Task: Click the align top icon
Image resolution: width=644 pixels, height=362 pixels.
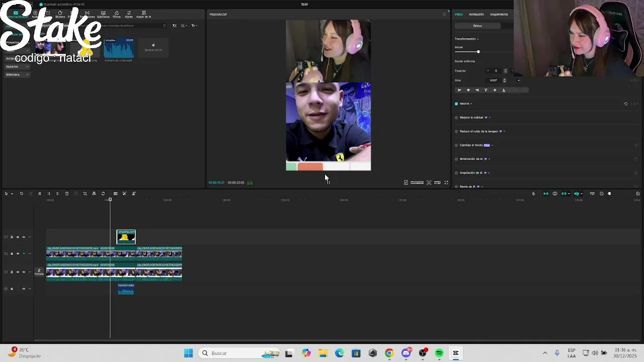Action: [x=486, y=90]
